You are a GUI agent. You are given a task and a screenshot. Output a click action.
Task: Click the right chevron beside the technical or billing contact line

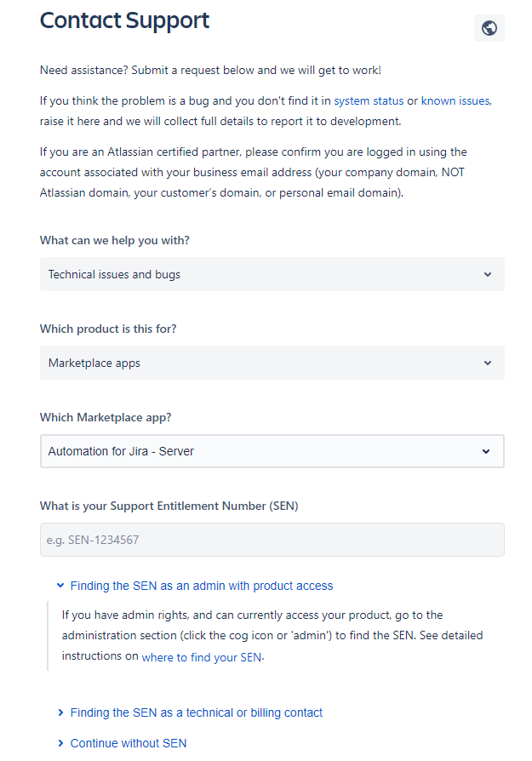point(60,712)
